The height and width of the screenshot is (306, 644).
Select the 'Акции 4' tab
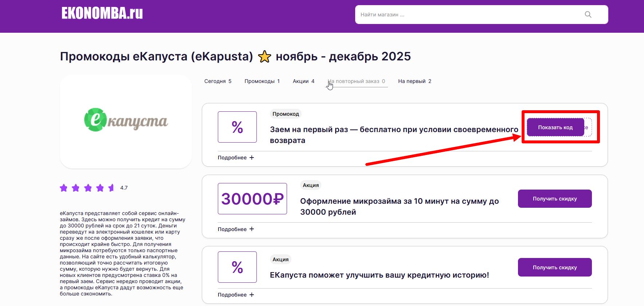pyautogui.click(x=303, y=81)
